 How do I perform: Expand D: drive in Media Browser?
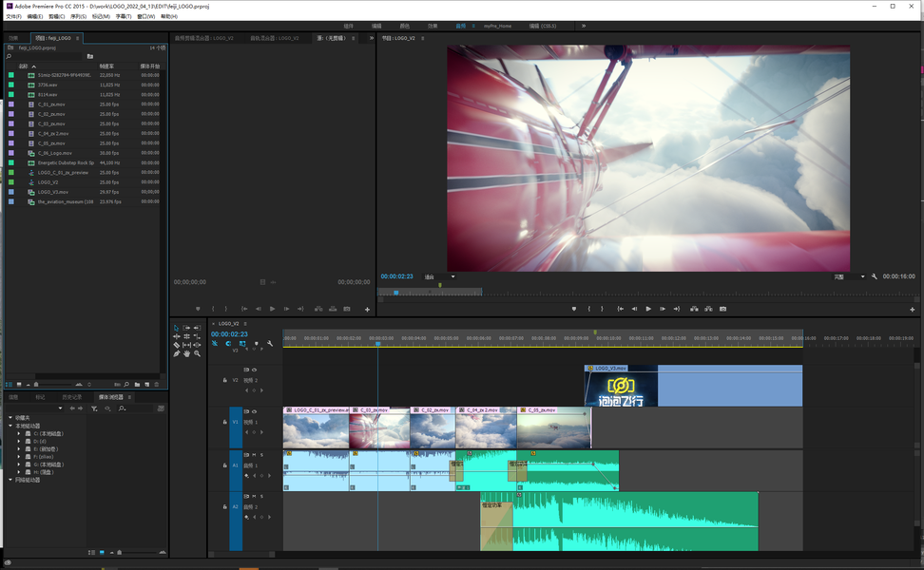click(19, 441)
